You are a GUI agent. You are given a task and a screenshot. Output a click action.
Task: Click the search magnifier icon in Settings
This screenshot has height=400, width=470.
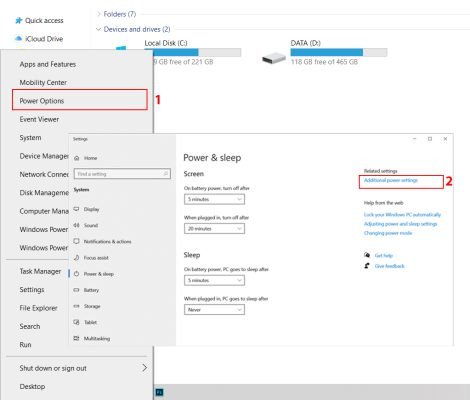(x=166, y=174)
